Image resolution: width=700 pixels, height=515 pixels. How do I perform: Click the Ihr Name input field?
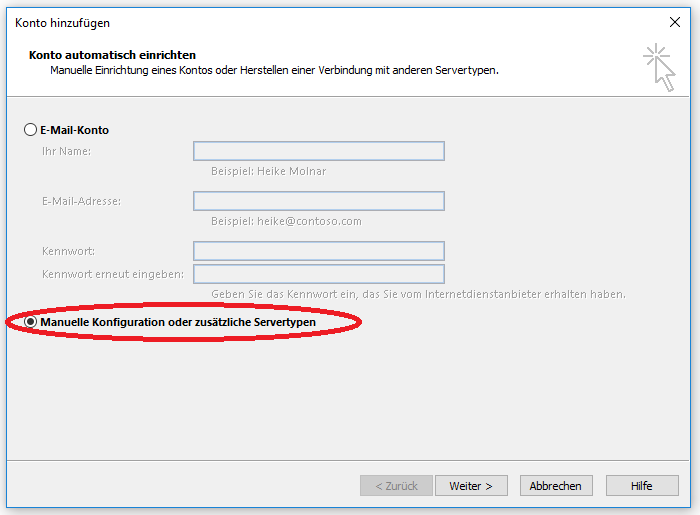point(319,151)
